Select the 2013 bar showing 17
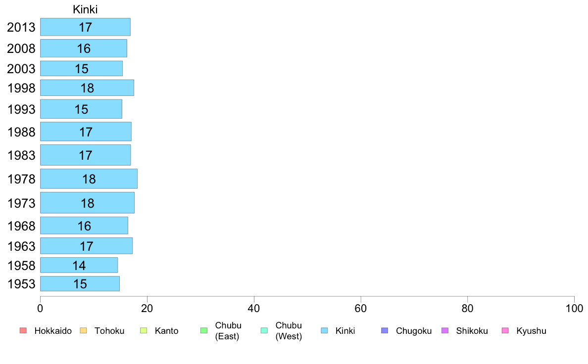The height and width of the screenshot is (364, 588). tap(86, 27)
